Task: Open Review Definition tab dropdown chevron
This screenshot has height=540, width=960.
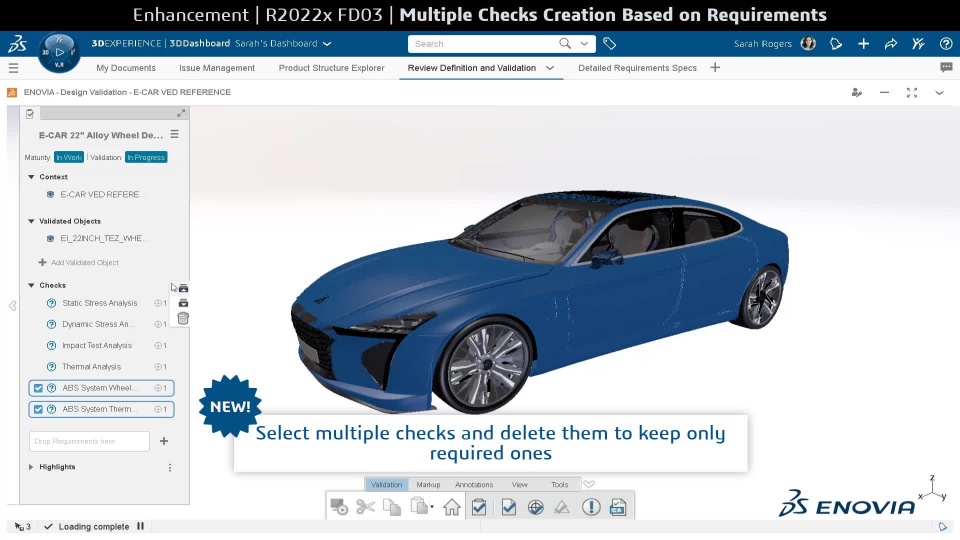Action: point(550,68)
